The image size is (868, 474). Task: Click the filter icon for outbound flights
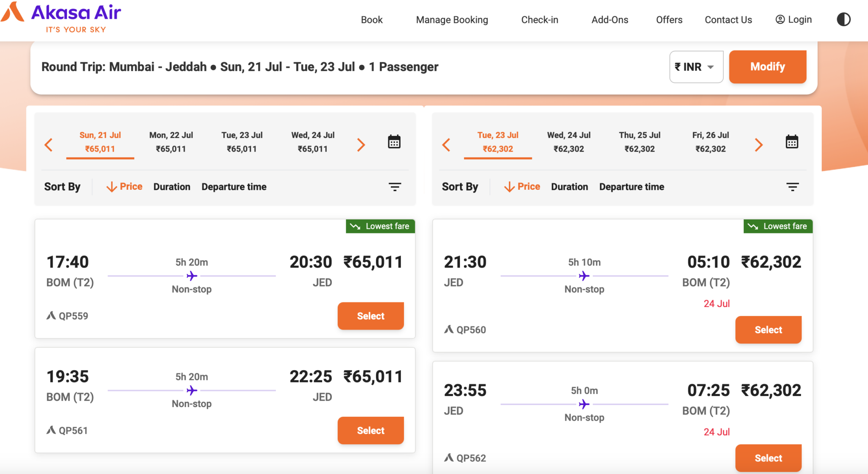[395, 186]
